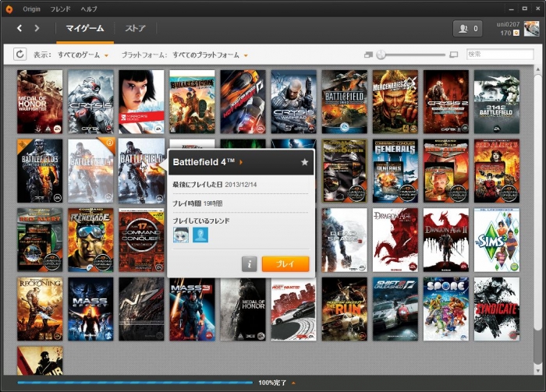The width and height of the screenshot is (546, 392).
Task: Select Need for Speed Hot Pursuit cover
Action: pos(243,101)
